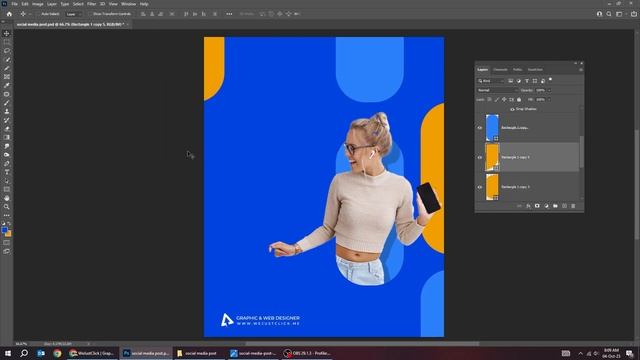
Task: Select the Rectangle shape tool
Action: click(7, 189)
